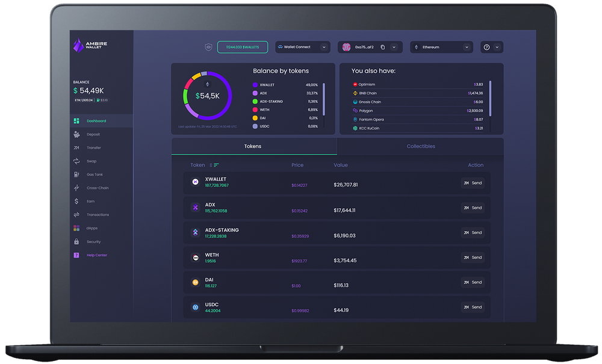The height and width of the screenshot is (364, 602).
Task: Click the $0.15242 ADX price
Action: [299, 211]
